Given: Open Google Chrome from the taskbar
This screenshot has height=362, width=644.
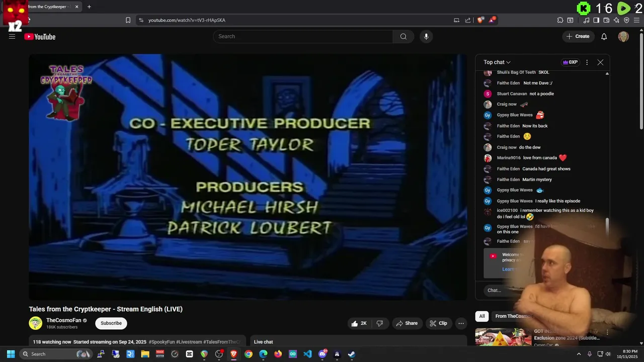Looking at the screenshot, I should click(249, 354).
